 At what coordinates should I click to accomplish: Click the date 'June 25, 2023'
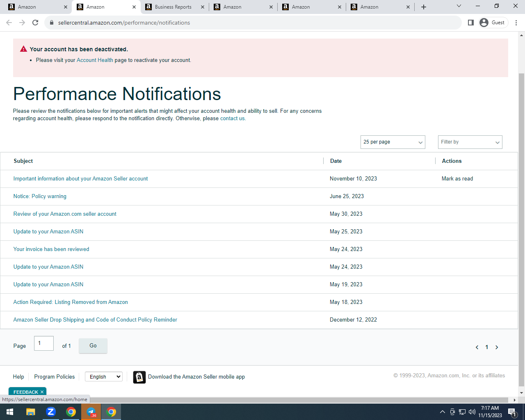[x=347, y=196]
